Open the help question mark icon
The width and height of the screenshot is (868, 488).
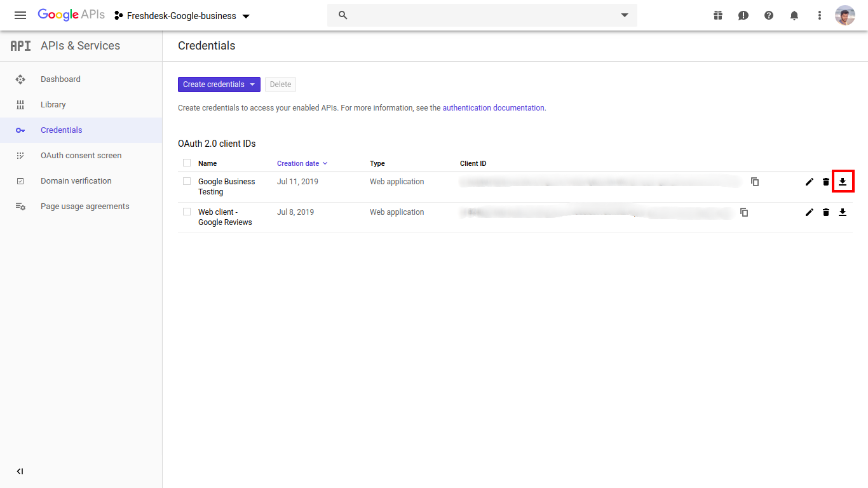coord(769,15)
